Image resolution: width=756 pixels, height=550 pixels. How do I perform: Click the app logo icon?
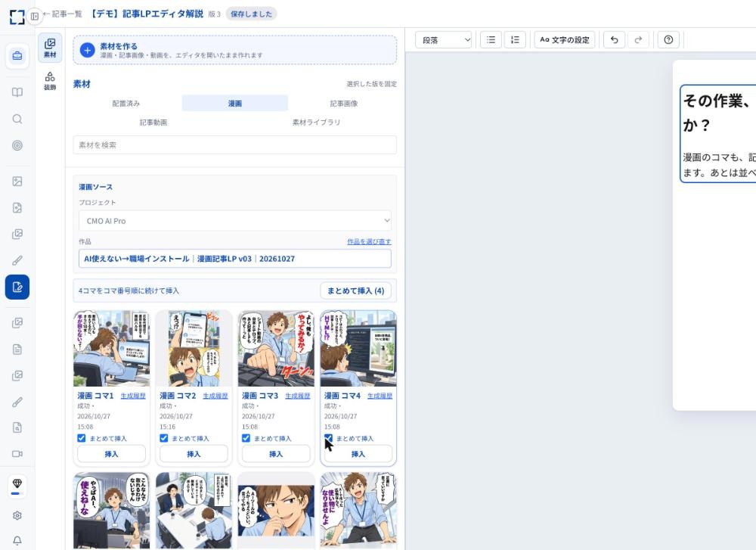coord(17,17)
